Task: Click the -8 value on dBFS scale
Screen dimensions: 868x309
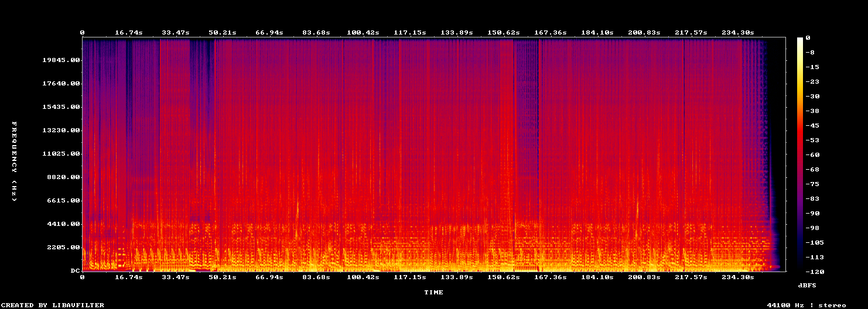Action: pyautogui.click(x=810, y=52)
